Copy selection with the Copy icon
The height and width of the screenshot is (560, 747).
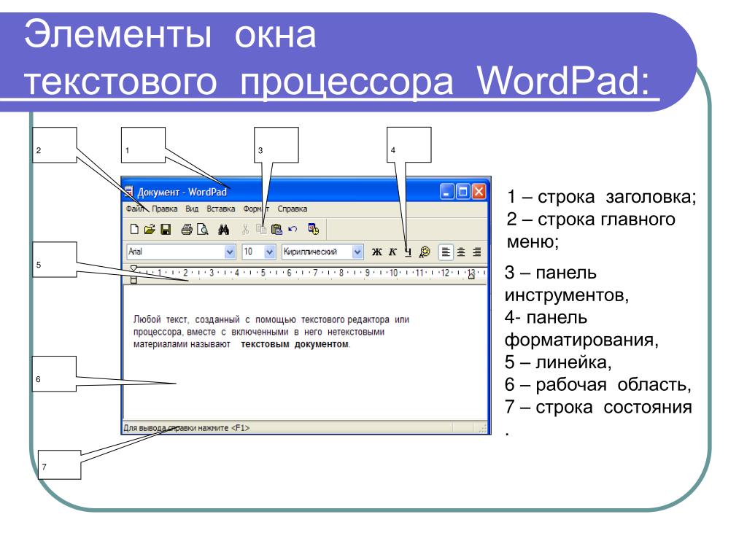(261, 230)
